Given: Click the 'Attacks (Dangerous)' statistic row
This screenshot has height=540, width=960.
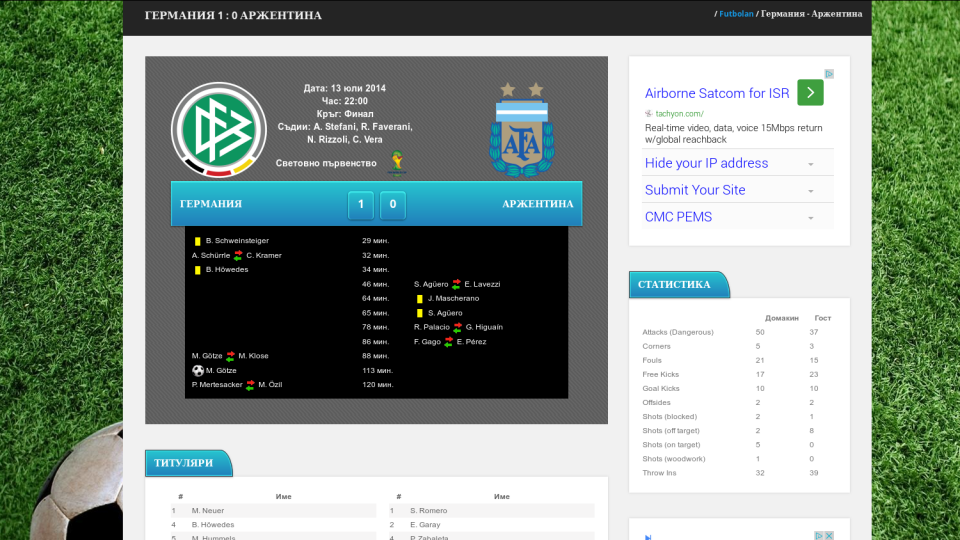Looking at the screenshot, I should pyautogui.click(x=737, y=332).
